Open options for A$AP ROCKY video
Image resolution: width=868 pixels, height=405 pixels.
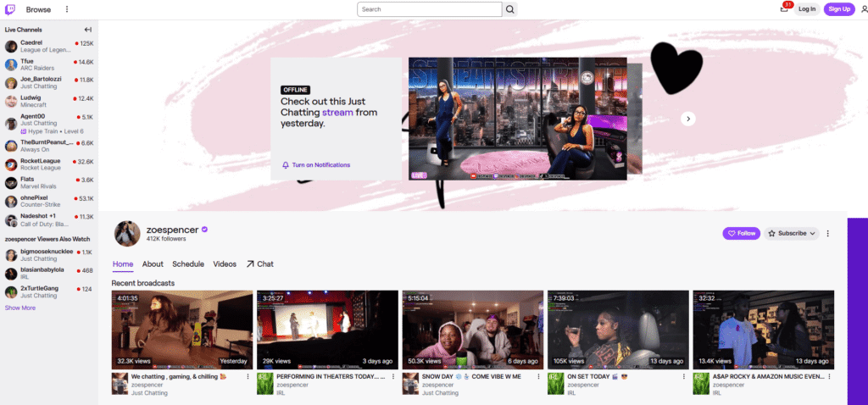(x=829, y=376)
